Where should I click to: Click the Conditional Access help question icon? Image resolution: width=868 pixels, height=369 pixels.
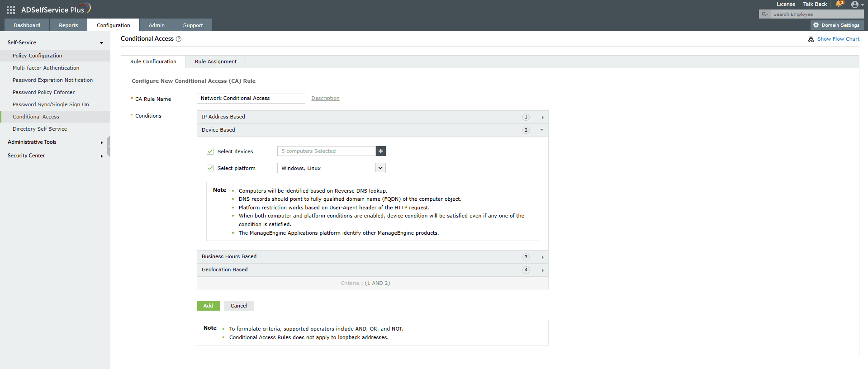pos(179,39)
